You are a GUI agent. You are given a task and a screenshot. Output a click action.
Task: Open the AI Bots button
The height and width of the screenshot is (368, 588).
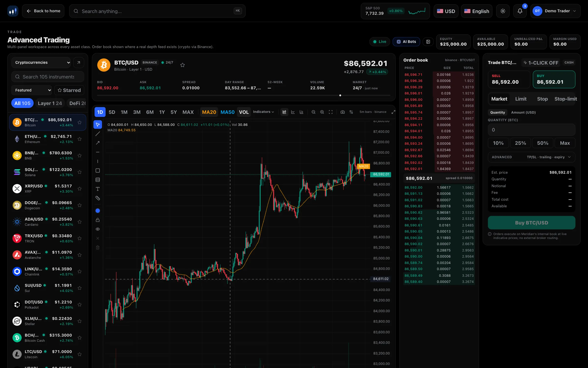click(x=406, y=42)
